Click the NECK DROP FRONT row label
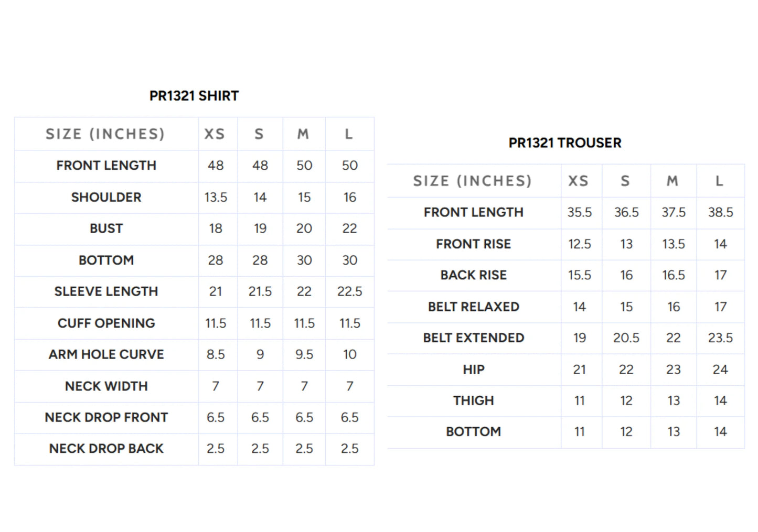The width and height of the screenshot is (758, 532). pyautogui.click(x=106, y=417)
